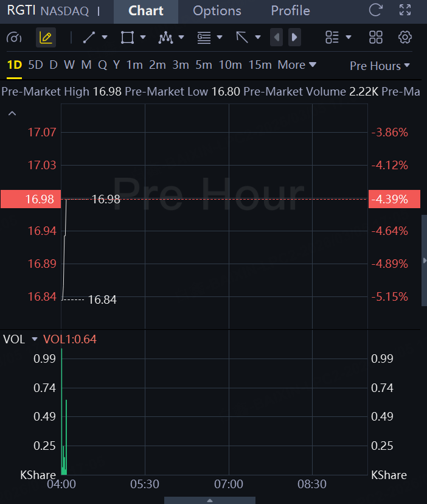The image size is (427, 504).
Task: Click the arrow pointer drawing tool
Action: point(242,38)
